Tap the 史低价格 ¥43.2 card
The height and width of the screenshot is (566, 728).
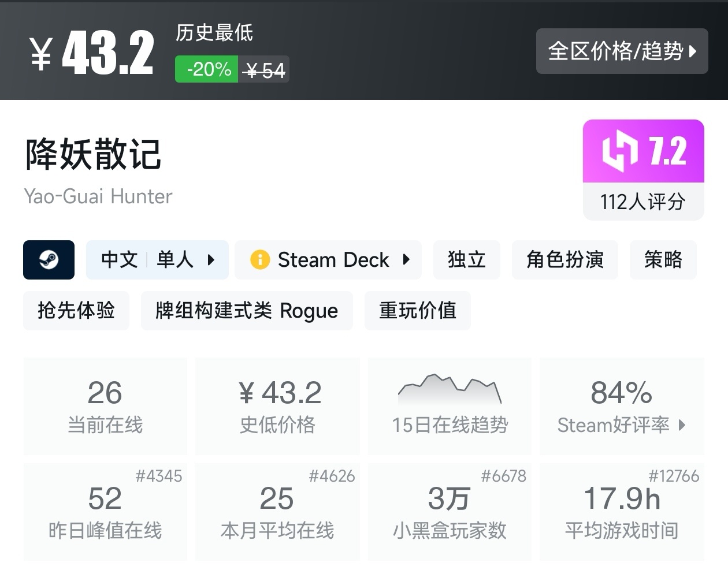tap(277, 406)
